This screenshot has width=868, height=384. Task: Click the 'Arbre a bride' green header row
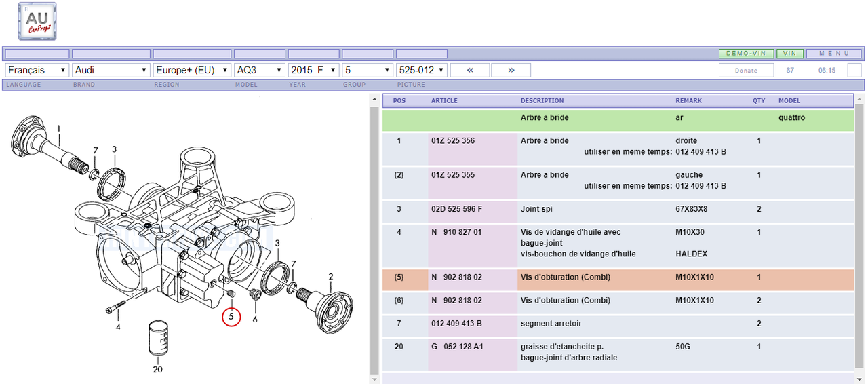point(618,120)
